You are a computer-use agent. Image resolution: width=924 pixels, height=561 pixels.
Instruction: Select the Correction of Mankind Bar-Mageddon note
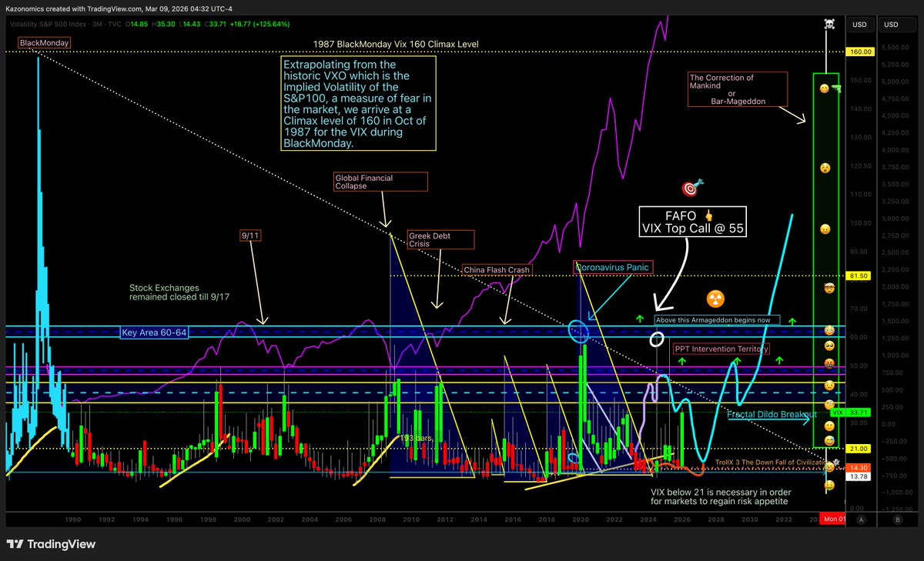point(738,89)
